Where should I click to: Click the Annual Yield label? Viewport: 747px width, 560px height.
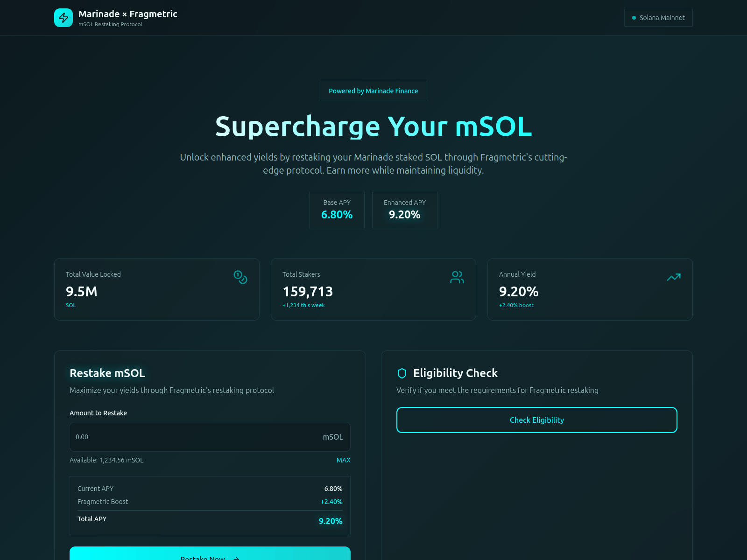517,274
